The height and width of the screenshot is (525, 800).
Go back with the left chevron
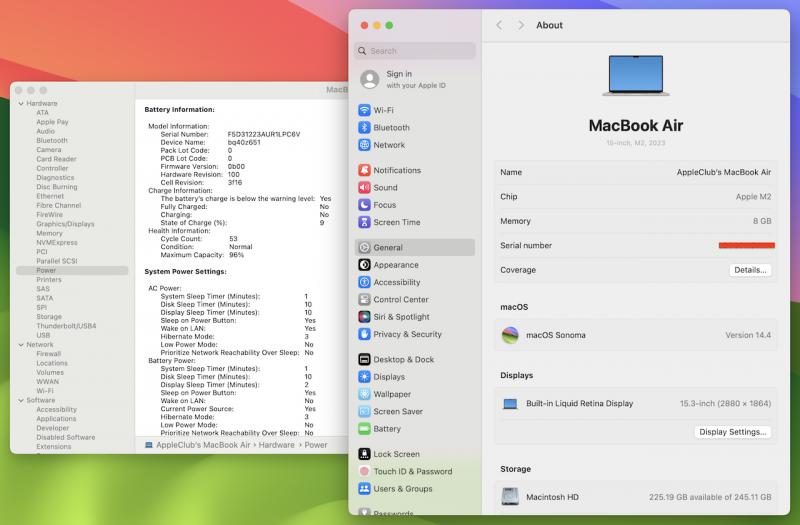499,25
